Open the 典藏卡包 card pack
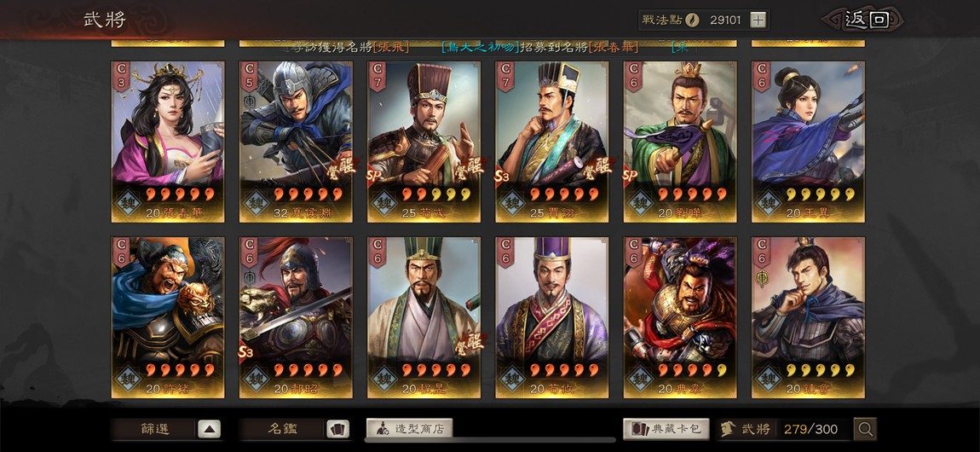This screenshot has height=452, width=980. 666,429
